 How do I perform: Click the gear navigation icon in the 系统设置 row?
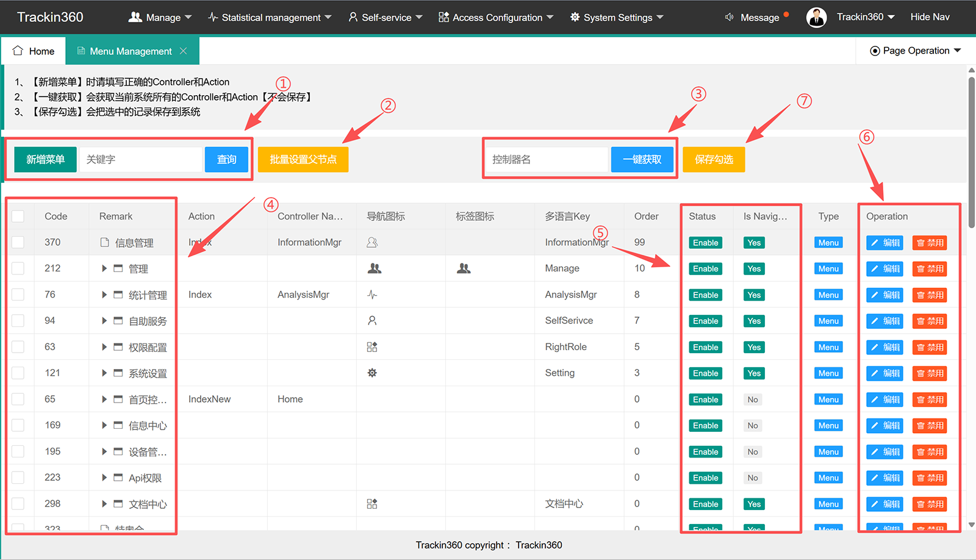[x=372, y=373]
